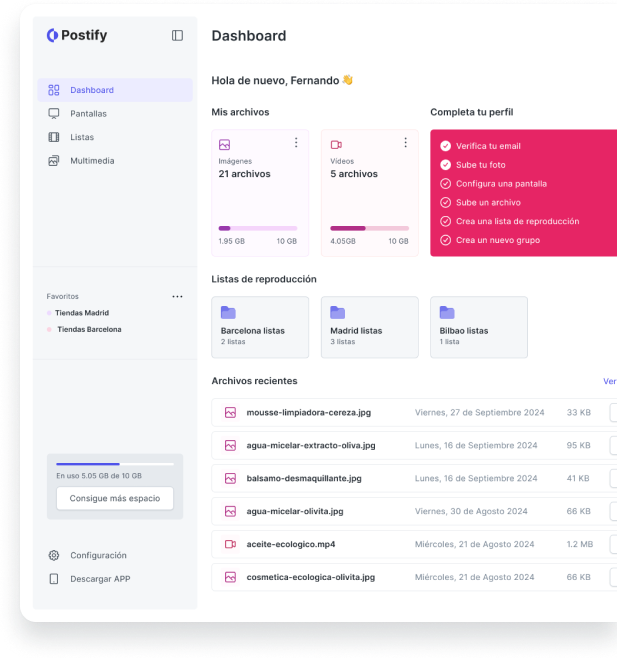This screenshot has height=658, width=617.
Task: Toggle the 'Crea un nuevo grupo' checkmark
Action: [445, 240]
